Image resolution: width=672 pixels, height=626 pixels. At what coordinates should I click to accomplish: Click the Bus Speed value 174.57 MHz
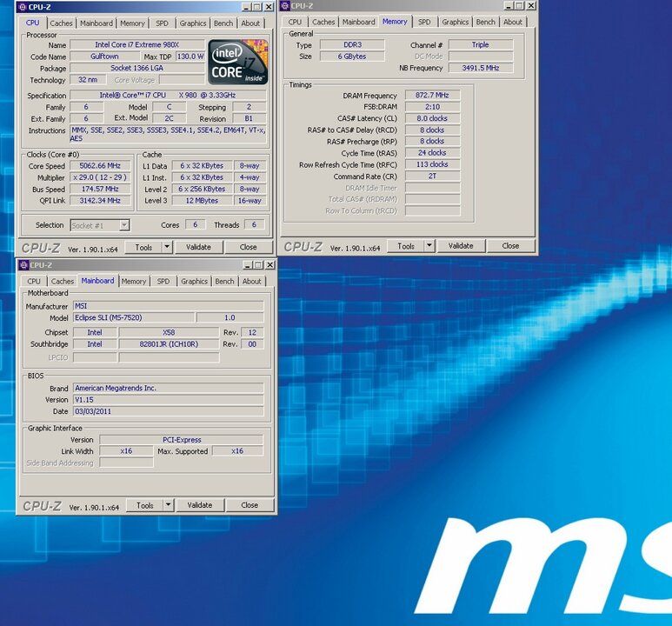[x=100, y=189]
